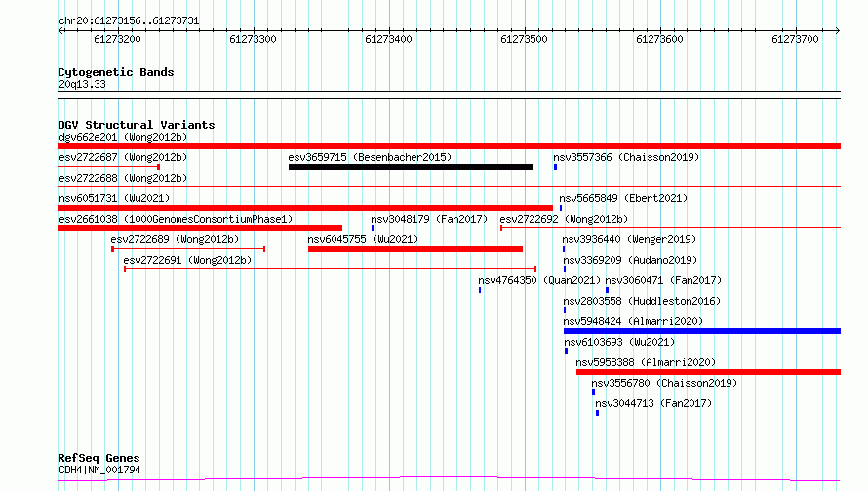Click ruler position 61273700

tap(795, 39)
